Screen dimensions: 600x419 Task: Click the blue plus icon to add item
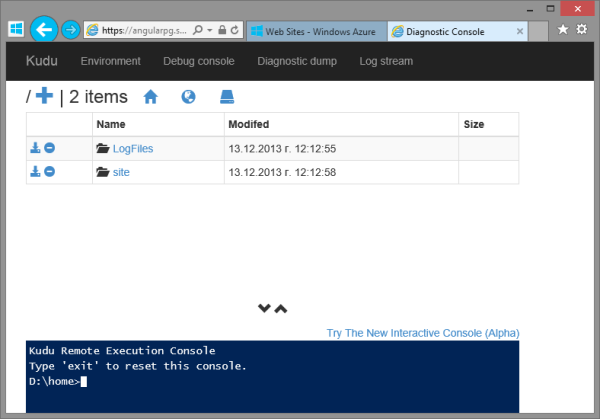pos(44,96)
